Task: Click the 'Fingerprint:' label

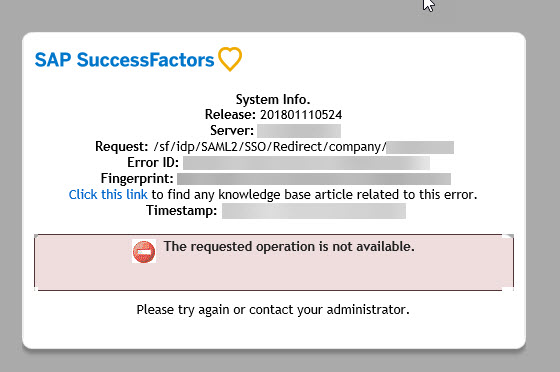Action: (x=137, y=179)
